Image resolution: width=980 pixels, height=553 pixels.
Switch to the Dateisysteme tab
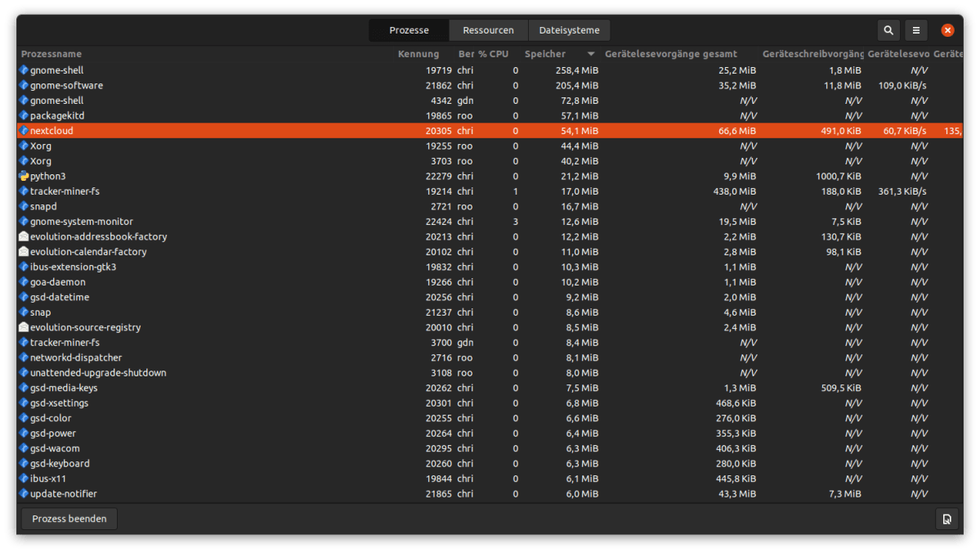[x=569, y=30]
